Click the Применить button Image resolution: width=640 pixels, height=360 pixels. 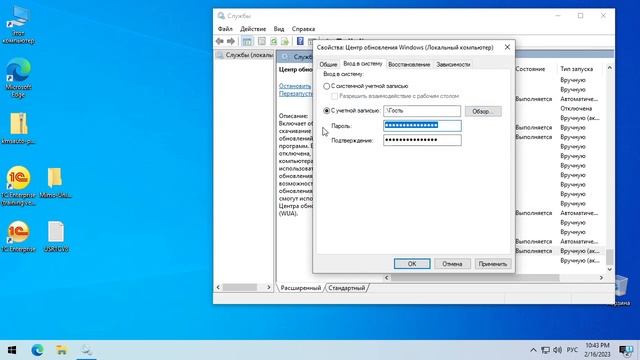tap(493, 264)
